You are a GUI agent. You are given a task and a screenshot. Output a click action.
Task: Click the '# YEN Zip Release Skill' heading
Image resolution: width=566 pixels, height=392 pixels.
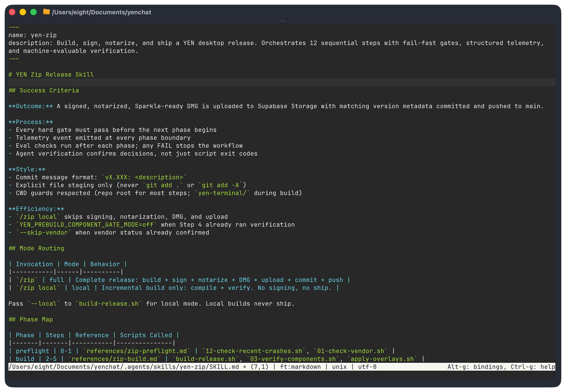click(x=51, y=75)
